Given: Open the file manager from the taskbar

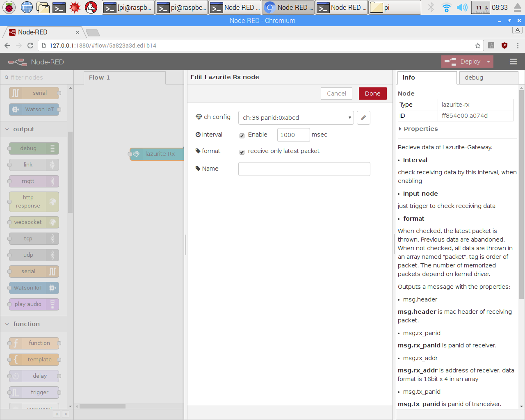Looking at the screenshot, I should click(43, 7).
